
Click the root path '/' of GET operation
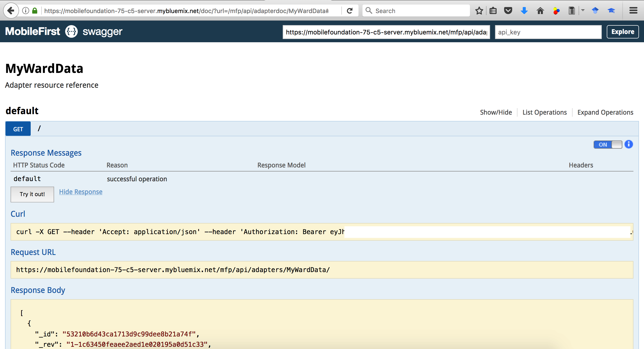tap(39, 128)
